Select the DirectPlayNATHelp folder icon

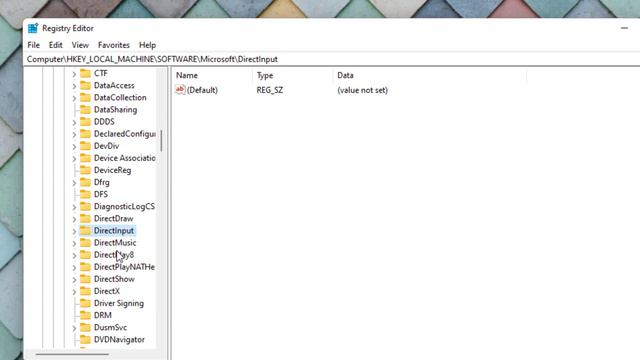click(x=85, y=267)
